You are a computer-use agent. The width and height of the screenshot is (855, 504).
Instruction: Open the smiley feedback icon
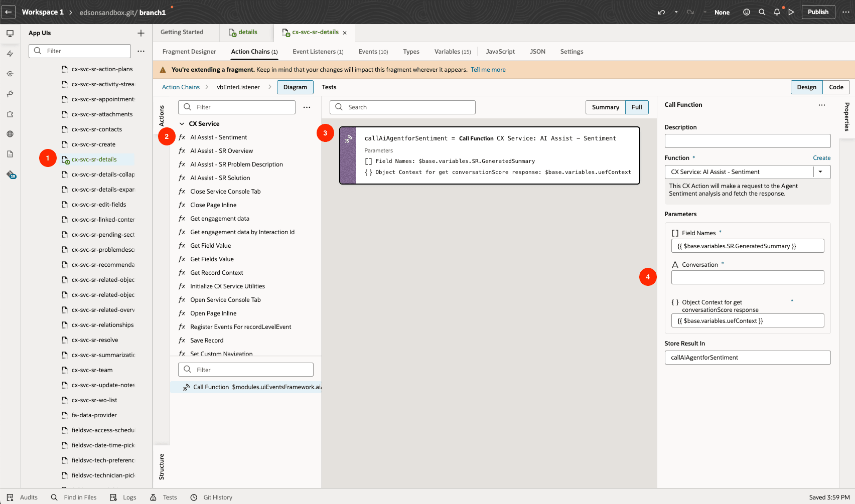[747, 12]
